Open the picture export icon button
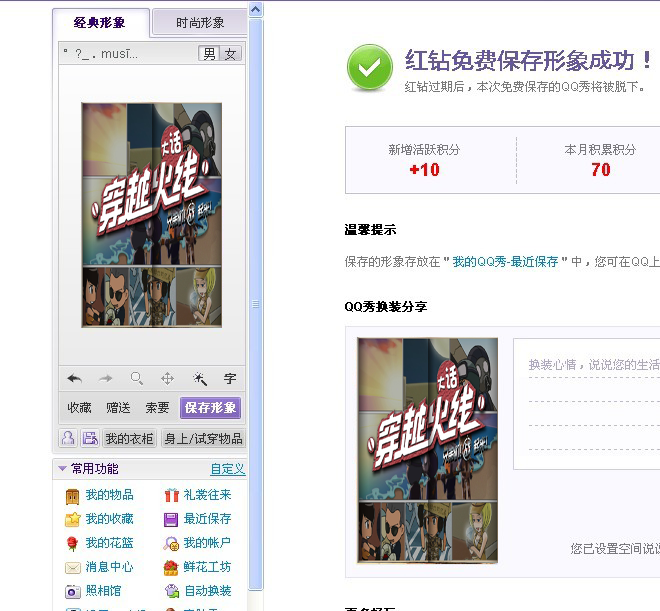 click(x=90, y=438)
